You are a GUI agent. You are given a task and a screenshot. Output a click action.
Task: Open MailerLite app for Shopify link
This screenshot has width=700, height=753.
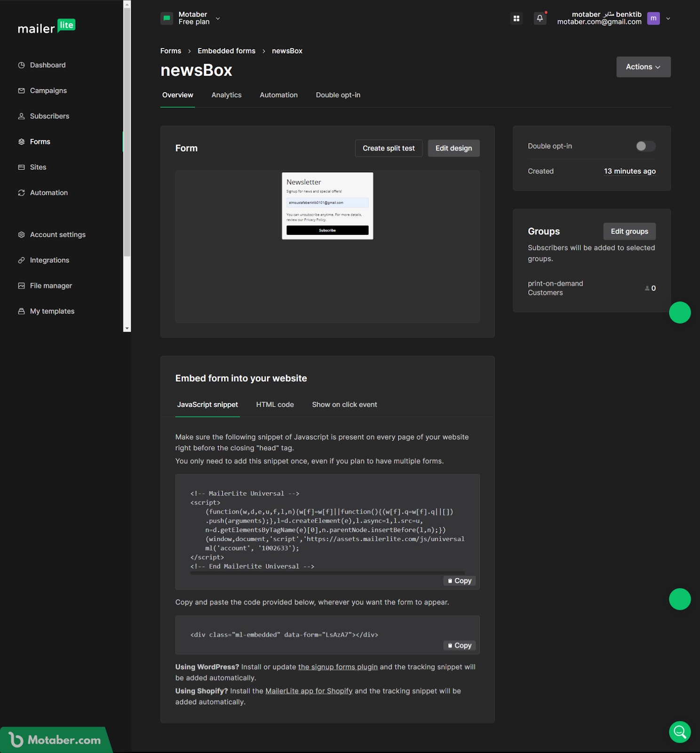pyautogui.click(x=309, y=691)
